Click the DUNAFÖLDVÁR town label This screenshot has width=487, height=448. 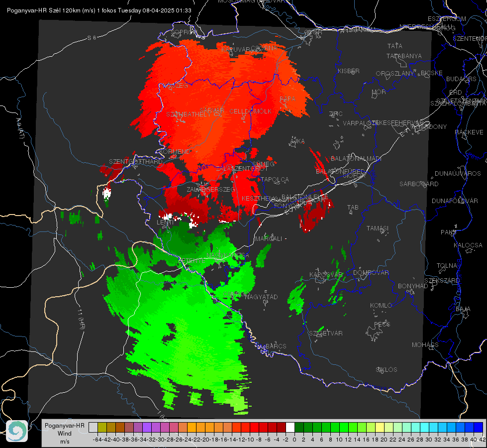(x=455, y=201)
